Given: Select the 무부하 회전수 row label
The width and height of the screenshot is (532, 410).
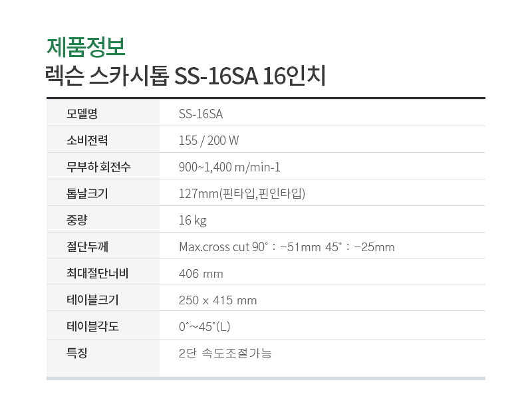Looking at the screenshot, I should (98, 167).
